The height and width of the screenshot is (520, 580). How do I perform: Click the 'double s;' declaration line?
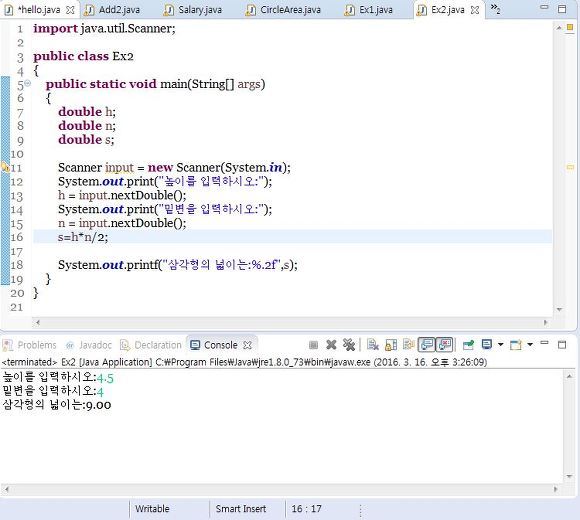coord(86,140)
